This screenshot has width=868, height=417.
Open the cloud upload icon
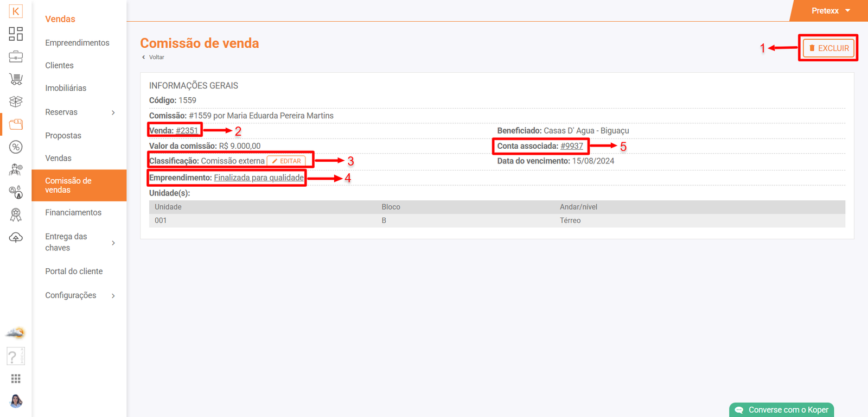[x=16, y=238]
